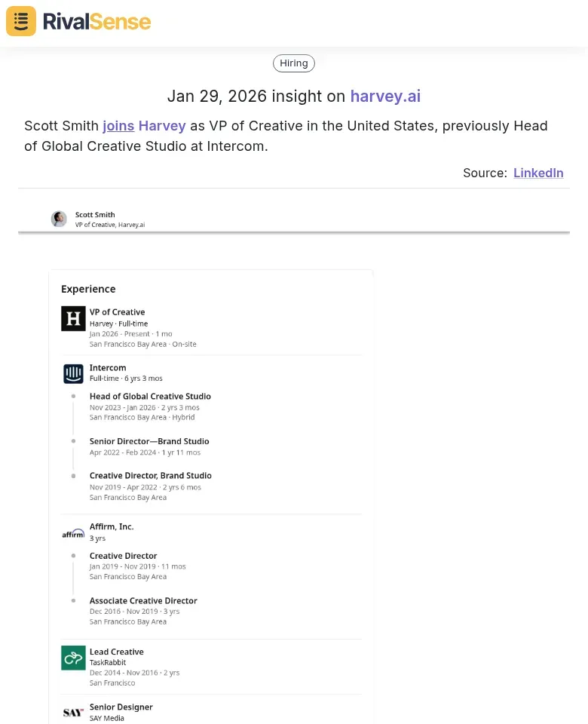Viewport: 588px width, 724px height.
Task: Click the SAY Media logo icon
Action: point(73,712)
